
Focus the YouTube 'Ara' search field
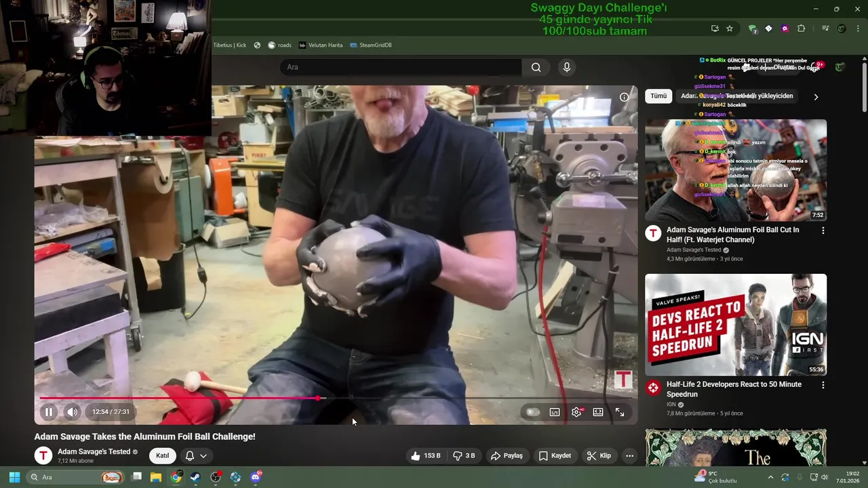point(401,67)
